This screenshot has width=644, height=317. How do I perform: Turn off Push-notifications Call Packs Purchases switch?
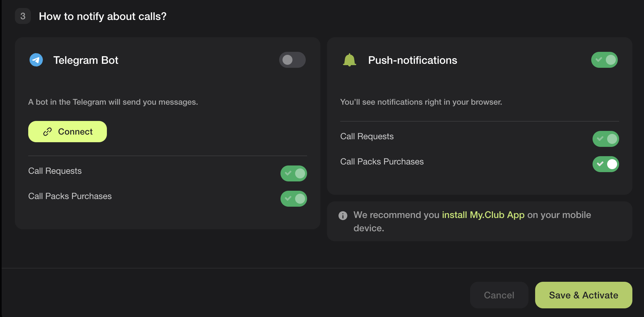(605, 164)
